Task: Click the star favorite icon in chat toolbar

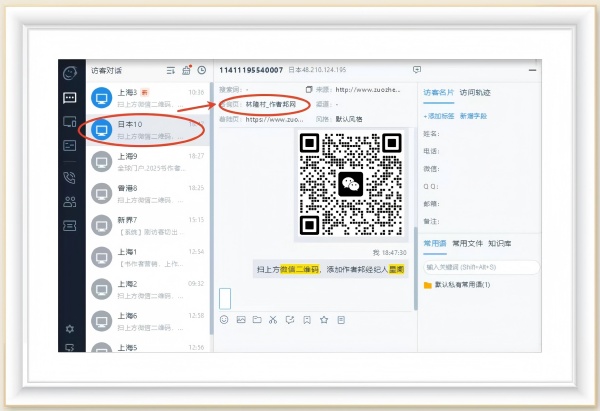Action: (x=323, y=320)
